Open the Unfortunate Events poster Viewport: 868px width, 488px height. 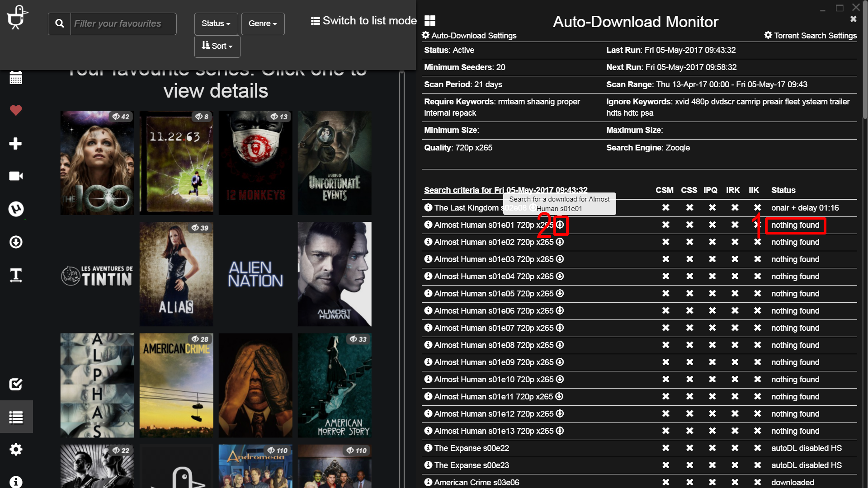click(335, 163)
